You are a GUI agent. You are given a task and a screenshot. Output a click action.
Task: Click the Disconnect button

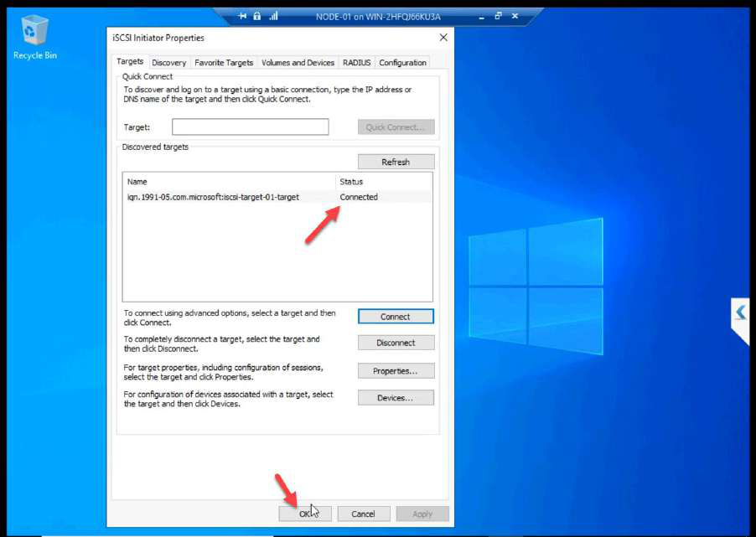(x=396, y=343)
